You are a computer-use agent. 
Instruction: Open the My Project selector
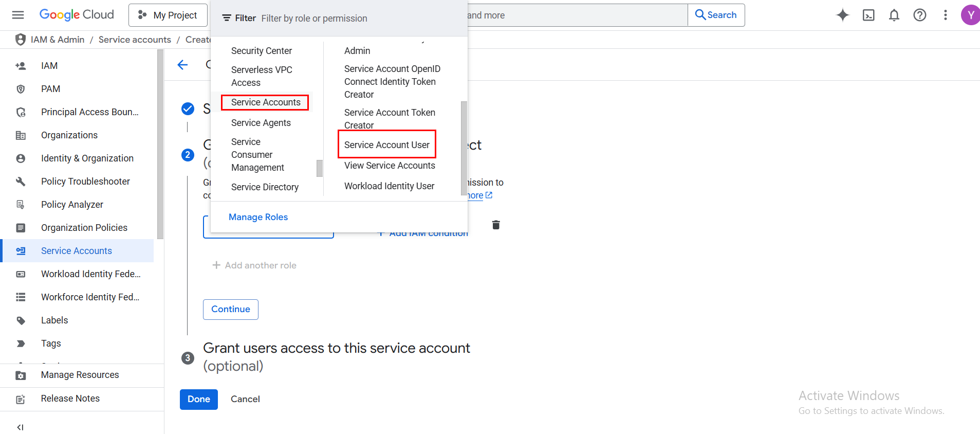click(168, 15)
